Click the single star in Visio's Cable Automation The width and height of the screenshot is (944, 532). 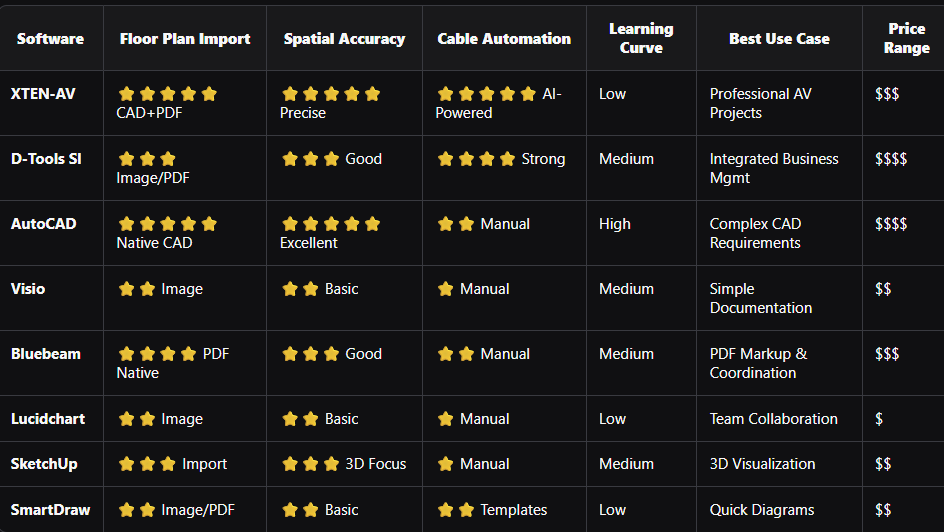tap(446, 289)
